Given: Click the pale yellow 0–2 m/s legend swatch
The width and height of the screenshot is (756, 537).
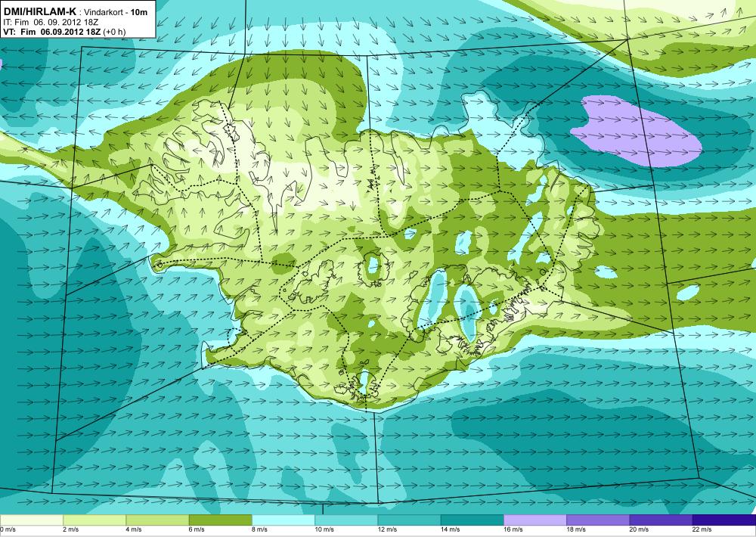Looking at the screenshot, I should coord(31,520).
